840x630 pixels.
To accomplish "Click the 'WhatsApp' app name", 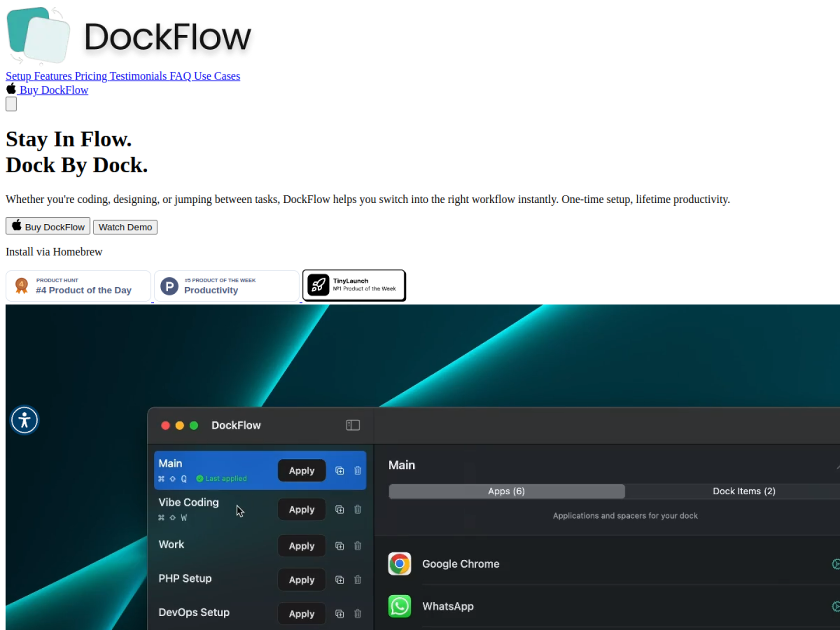I will pos(448,607).
